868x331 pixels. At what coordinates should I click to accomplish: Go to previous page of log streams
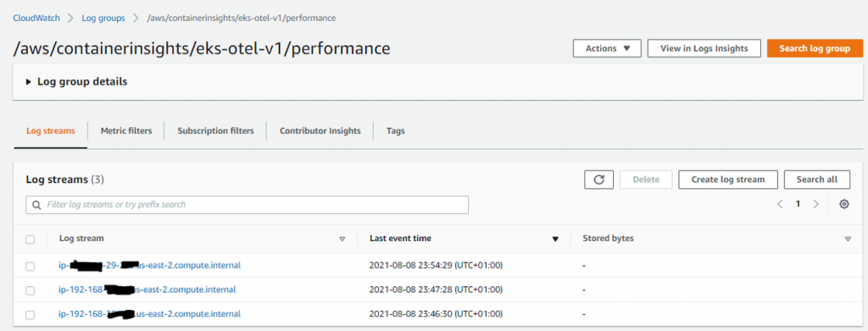[x=780, y=204]
